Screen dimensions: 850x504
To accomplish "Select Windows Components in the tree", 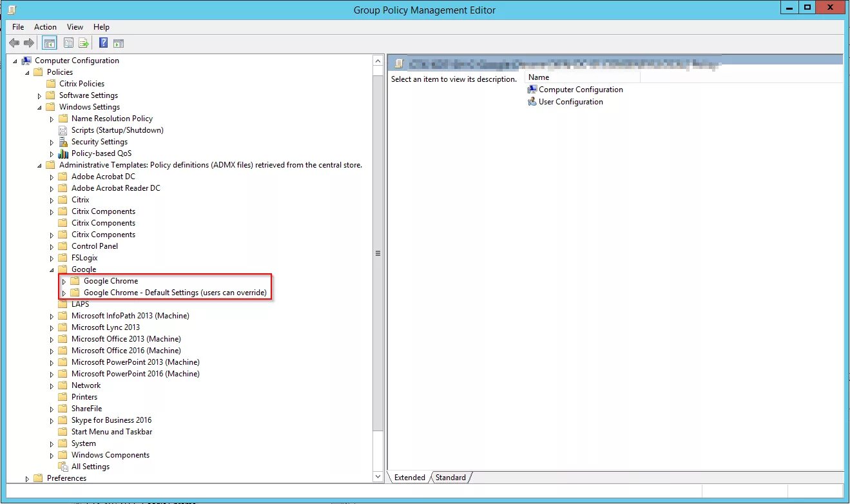I will click(x=110, y=455).
